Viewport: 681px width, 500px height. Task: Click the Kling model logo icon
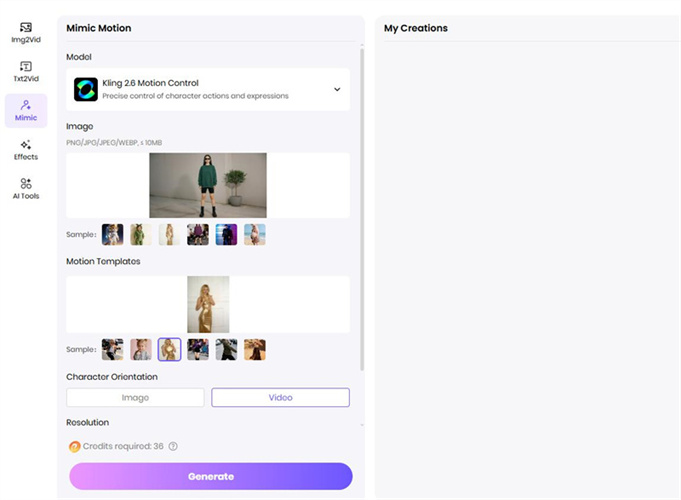[x=86, y=89]
